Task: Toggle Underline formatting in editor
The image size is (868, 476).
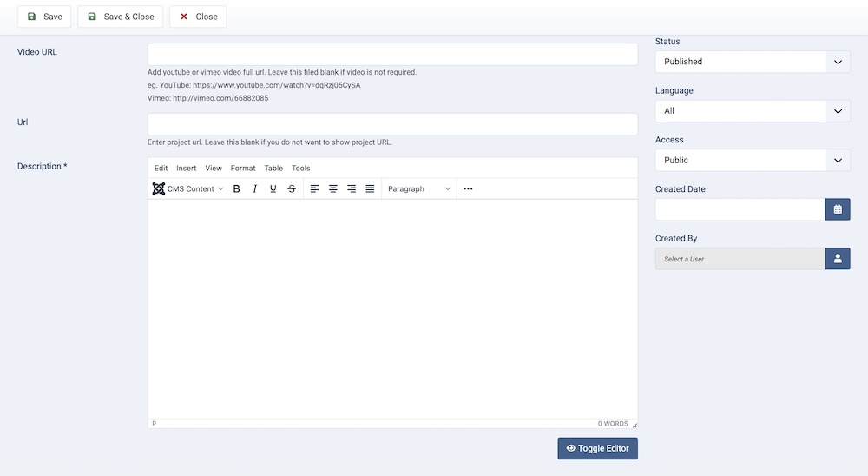Action: click(x=273, y=188)
